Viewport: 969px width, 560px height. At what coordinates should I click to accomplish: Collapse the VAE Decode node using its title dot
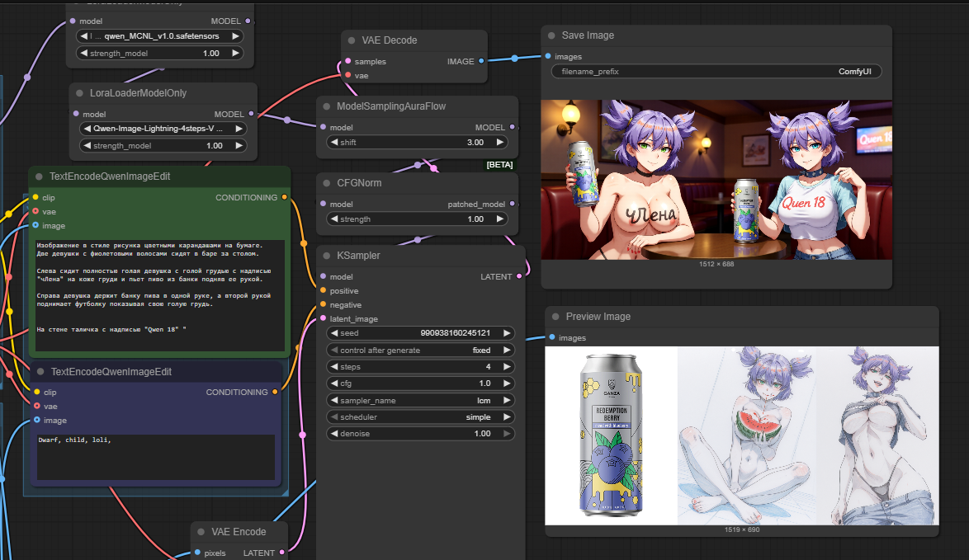coord(352,40)
